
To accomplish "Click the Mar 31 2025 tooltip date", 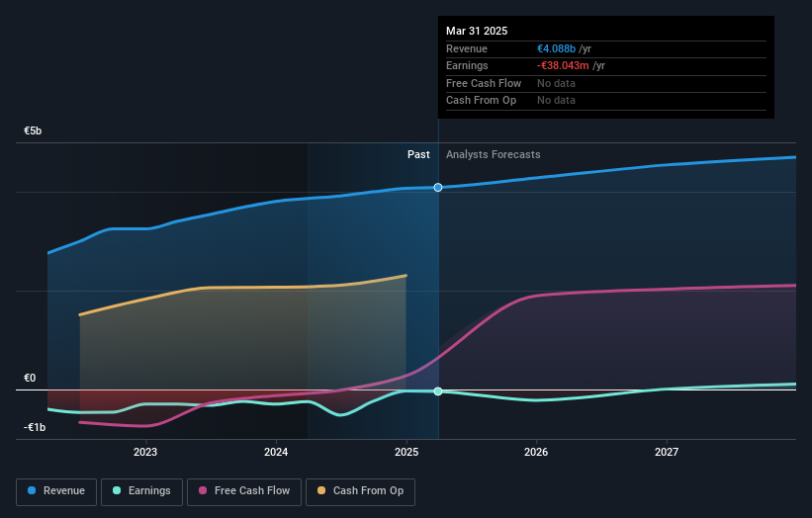I will [477, 31].
